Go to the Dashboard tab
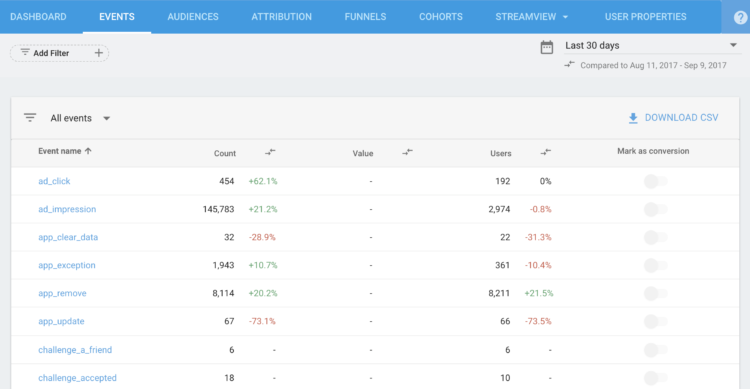 38,17
